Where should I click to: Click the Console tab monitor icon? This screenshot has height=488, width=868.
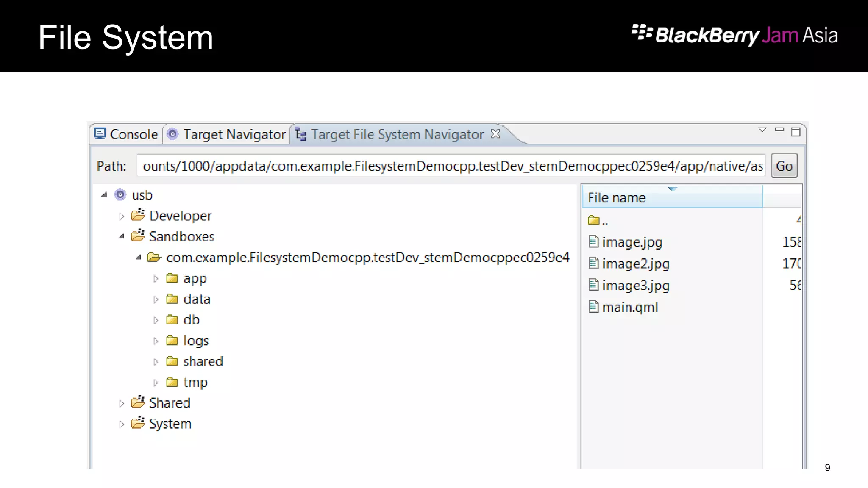click(100, 134)
